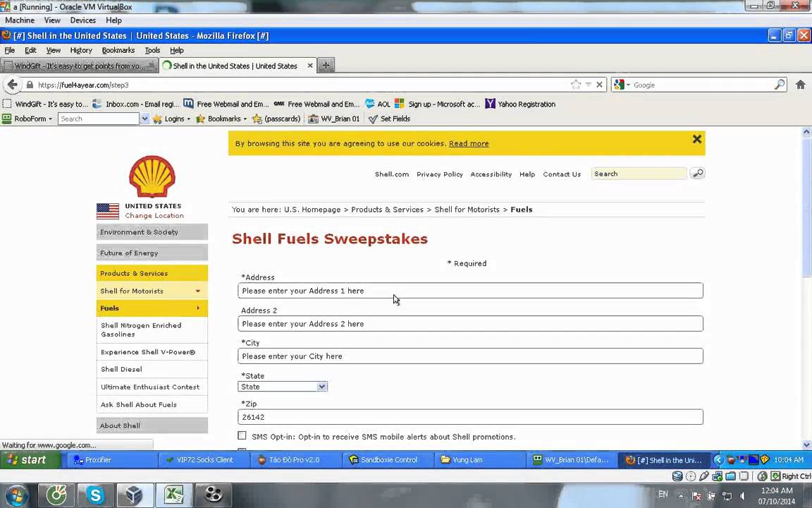Screen dimensions: 812x508
Task: Open Firefox Bookmarks menu
Action: (x=118, y=50)
